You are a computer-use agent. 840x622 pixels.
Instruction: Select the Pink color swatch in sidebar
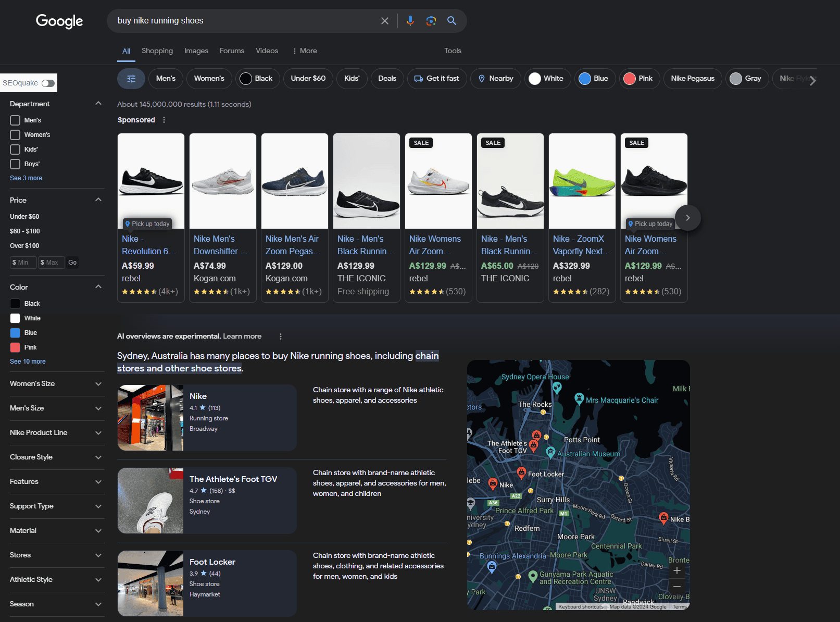click(x=15, y=347)
